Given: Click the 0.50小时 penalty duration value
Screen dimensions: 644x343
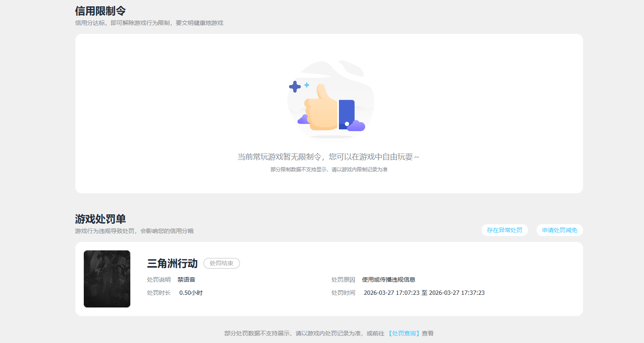Looking at the screenshot, I should [191, 293].
